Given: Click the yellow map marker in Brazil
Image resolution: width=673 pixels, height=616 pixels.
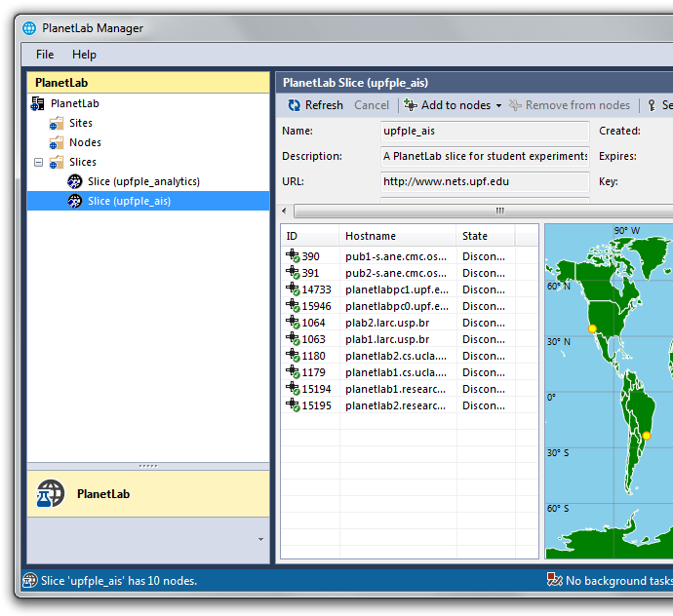Looking at the screenshot, I should tap(647, 436).
